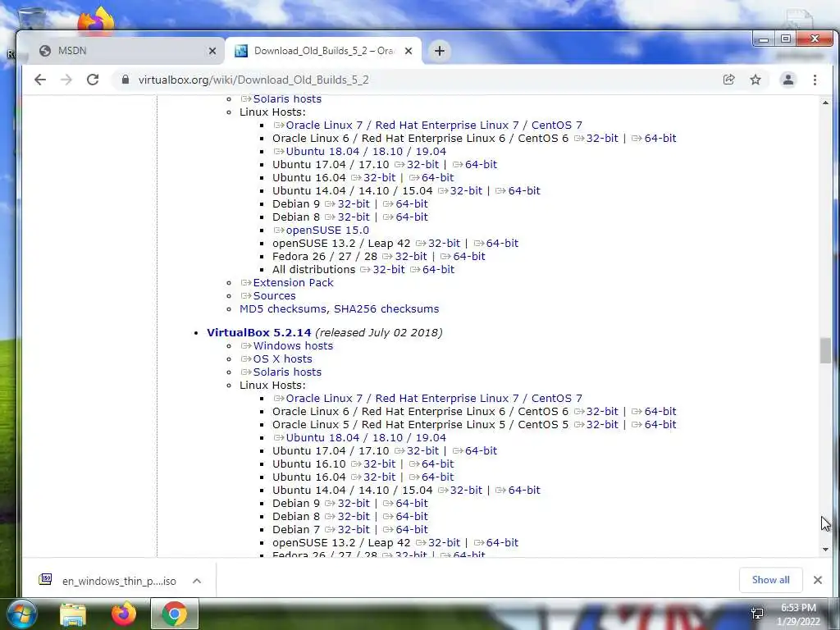Click the vertical scrollbar thumb
Screen dimensions: 840x630
825,350
